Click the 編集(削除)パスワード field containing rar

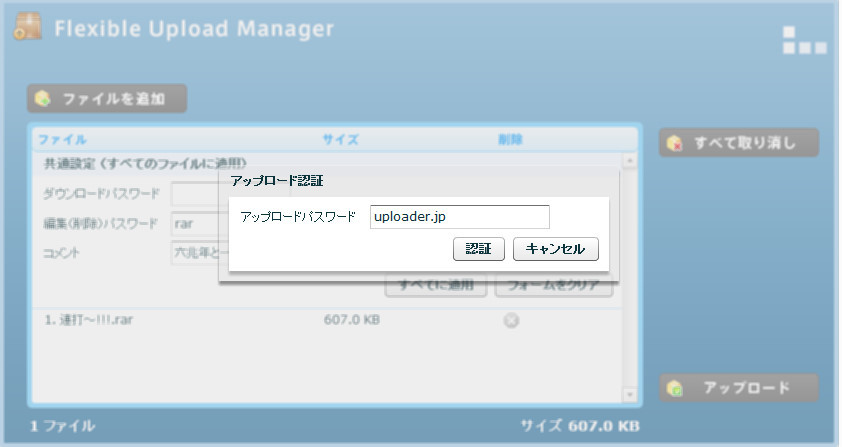(x=195, y=224)
